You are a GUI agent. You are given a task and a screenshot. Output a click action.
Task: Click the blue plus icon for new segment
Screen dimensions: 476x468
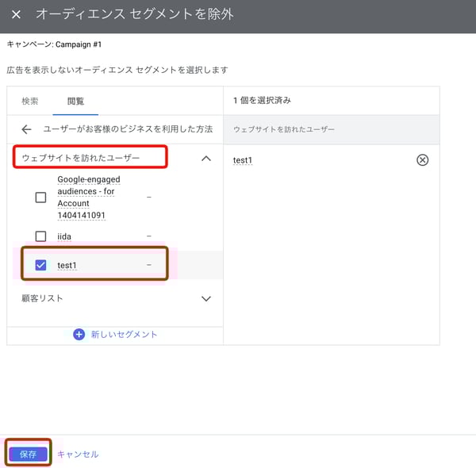tap(79, 334)
